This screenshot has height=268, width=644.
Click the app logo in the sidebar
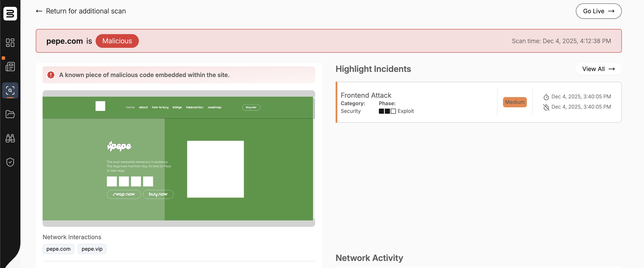[x=10, y=13]
